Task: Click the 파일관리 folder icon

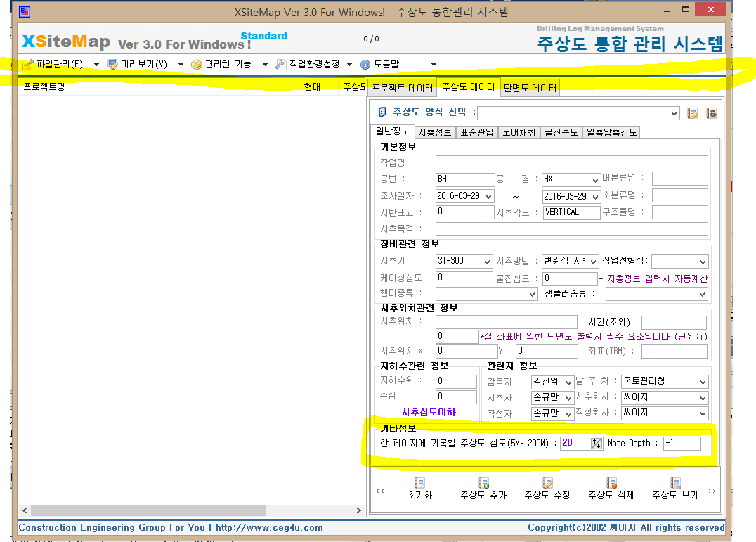Action: point(28,65)
